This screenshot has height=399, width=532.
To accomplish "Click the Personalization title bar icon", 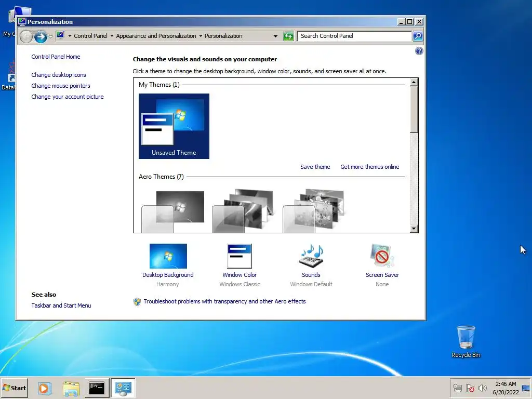I will coord(22,22).
